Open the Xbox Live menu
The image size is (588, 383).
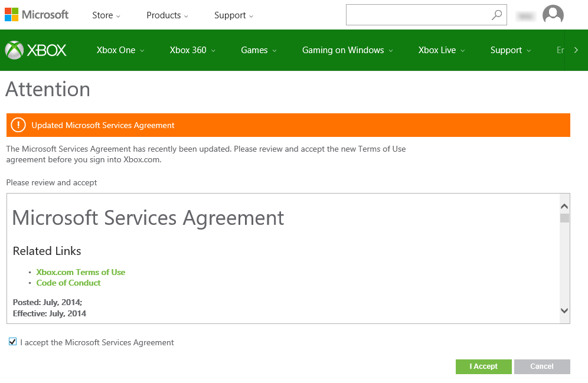click(442, 50)
